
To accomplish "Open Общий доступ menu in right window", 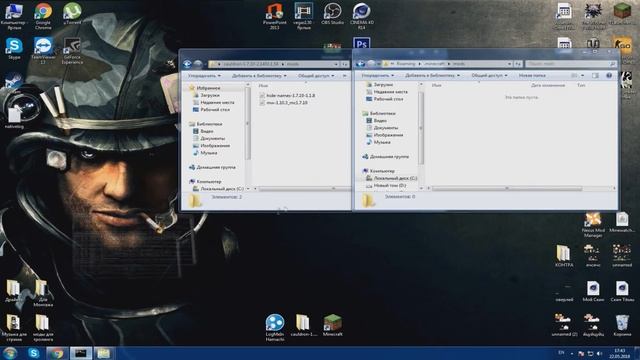I will (x=489, y=76).
